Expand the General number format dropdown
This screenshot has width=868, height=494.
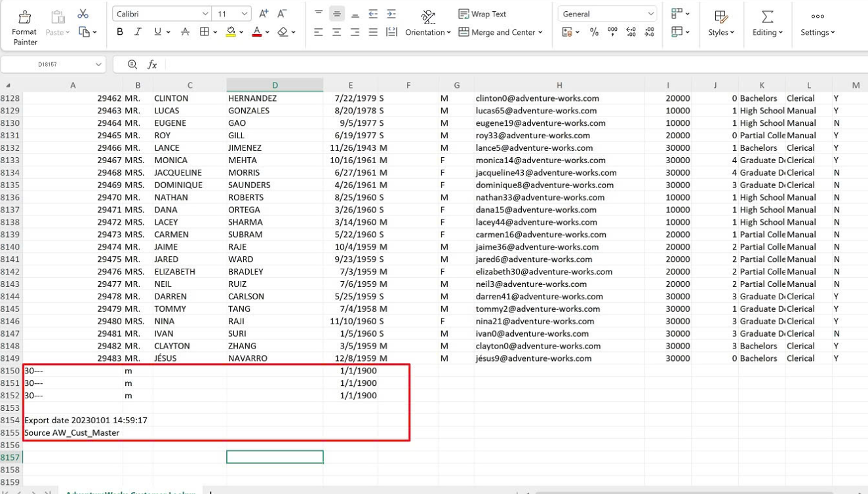607,14
